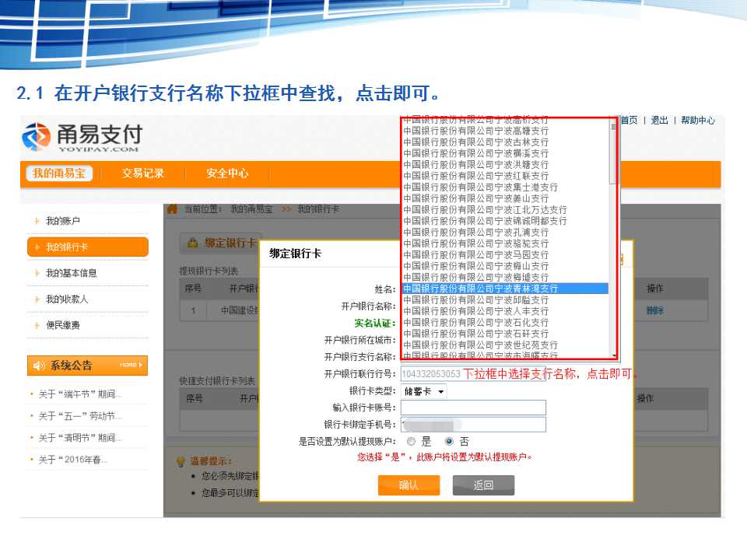Open the 关于“五一”劳动节 announcement
This screenshot has height=560, width=747.
tap(79, 416)
